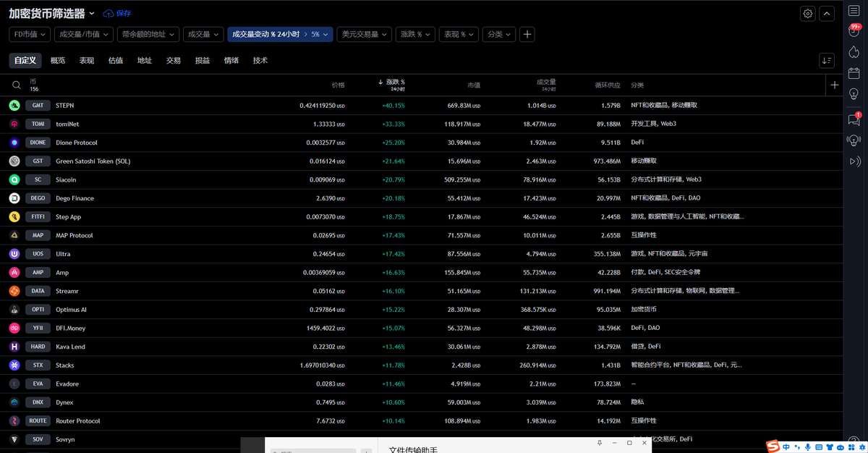Collapse the filter header with up-chevron button
868x453 pixels.
point(827,13)
